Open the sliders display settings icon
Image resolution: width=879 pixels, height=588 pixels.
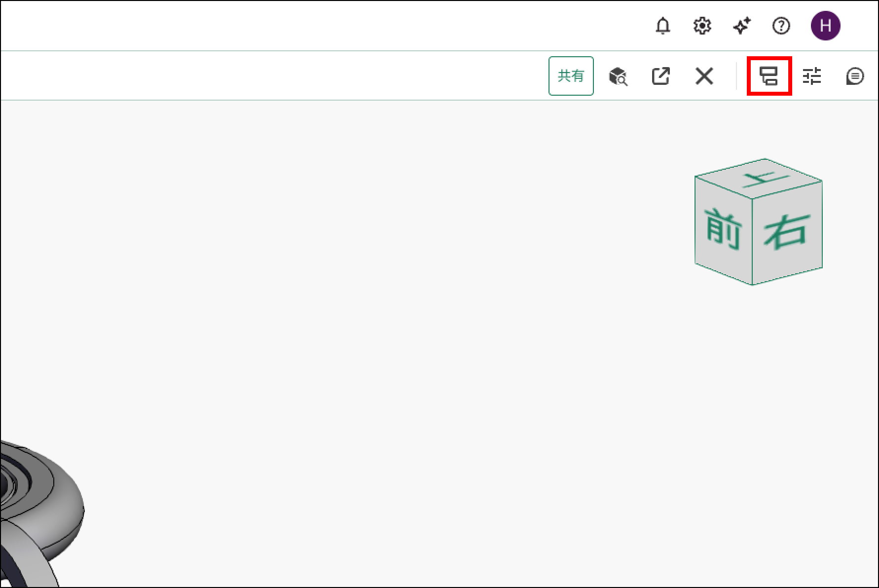point(811,76)
